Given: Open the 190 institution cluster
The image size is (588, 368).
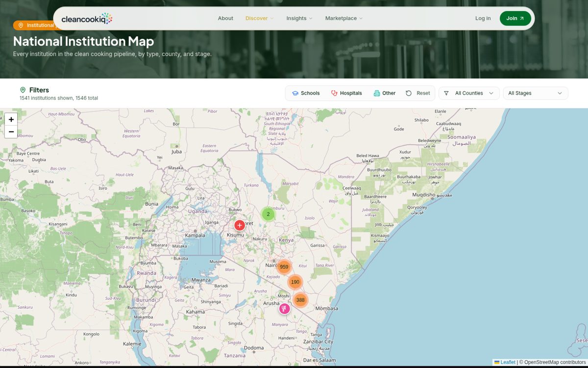Looking at the screenshot, I should 295,282.
